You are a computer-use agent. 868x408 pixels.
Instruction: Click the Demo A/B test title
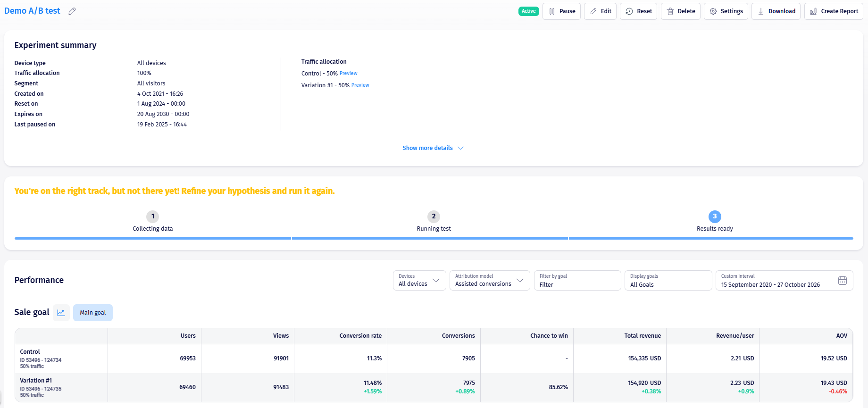click(33, 11)
